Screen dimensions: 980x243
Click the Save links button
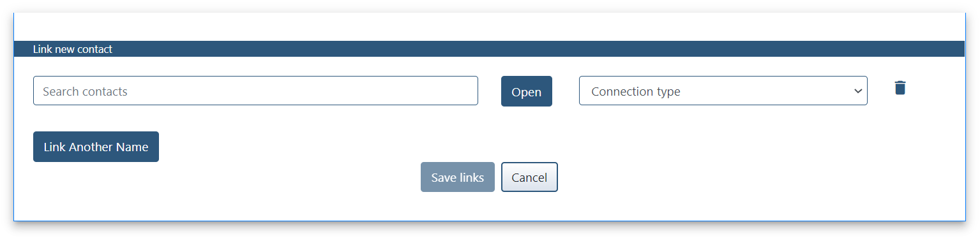point(457,177)
